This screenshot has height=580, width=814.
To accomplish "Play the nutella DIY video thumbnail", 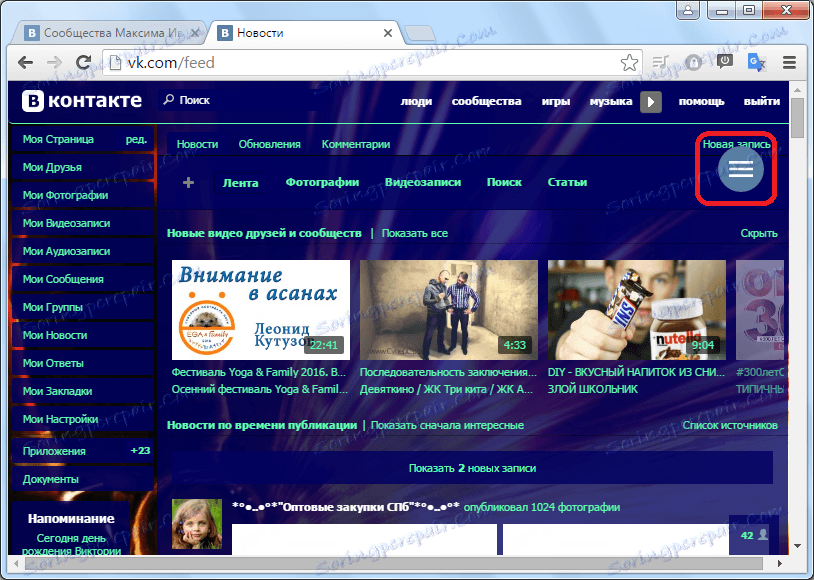I will (x=636, y=310).
